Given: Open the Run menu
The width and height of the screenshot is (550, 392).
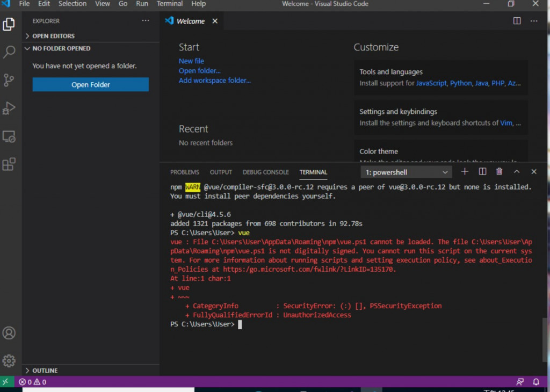Looking at the screenshot, I should [x=142, y=4].
